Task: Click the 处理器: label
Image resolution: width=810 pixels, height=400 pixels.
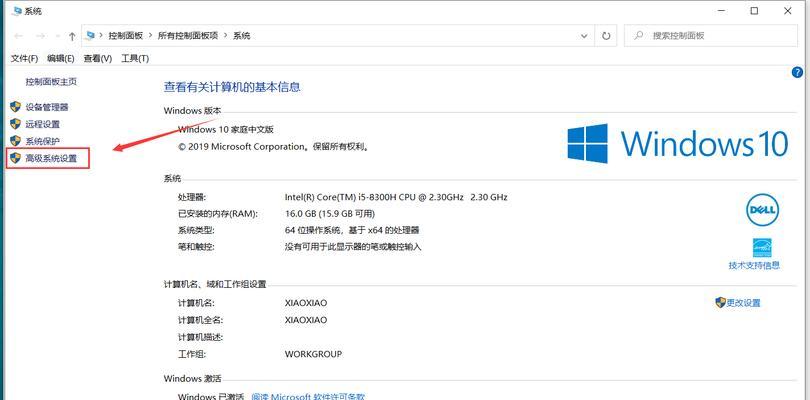Action: (x=192, y=197)
